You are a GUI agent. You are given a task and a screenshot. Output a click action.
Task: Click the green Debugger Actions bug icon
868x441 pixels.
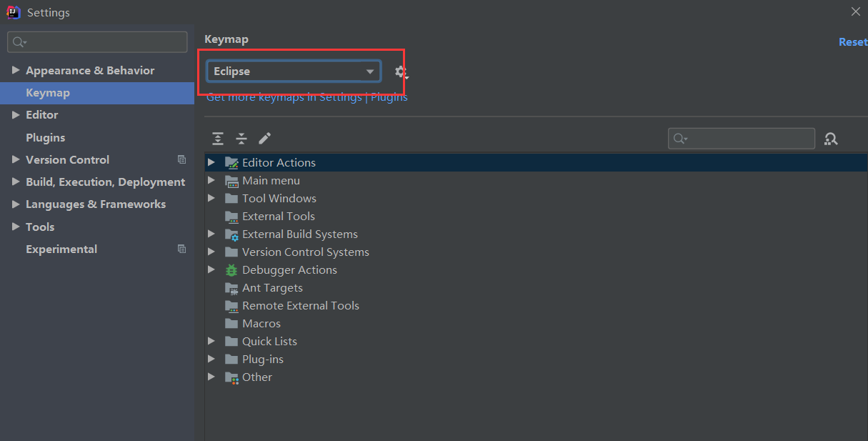click(x=231, y=270)
